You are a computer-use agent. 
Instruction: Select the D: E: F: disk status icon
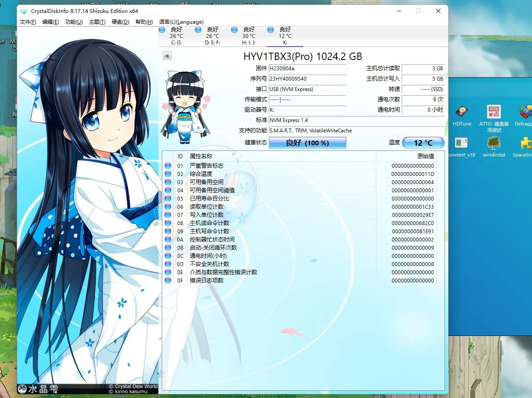pyautogui.click(x=198, y=30)
